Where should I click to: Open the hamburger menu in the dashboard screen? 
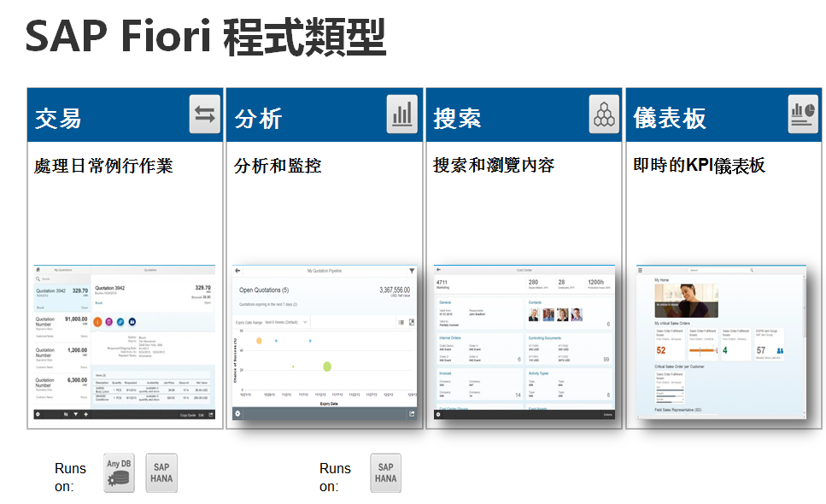[x=641, y=270]
